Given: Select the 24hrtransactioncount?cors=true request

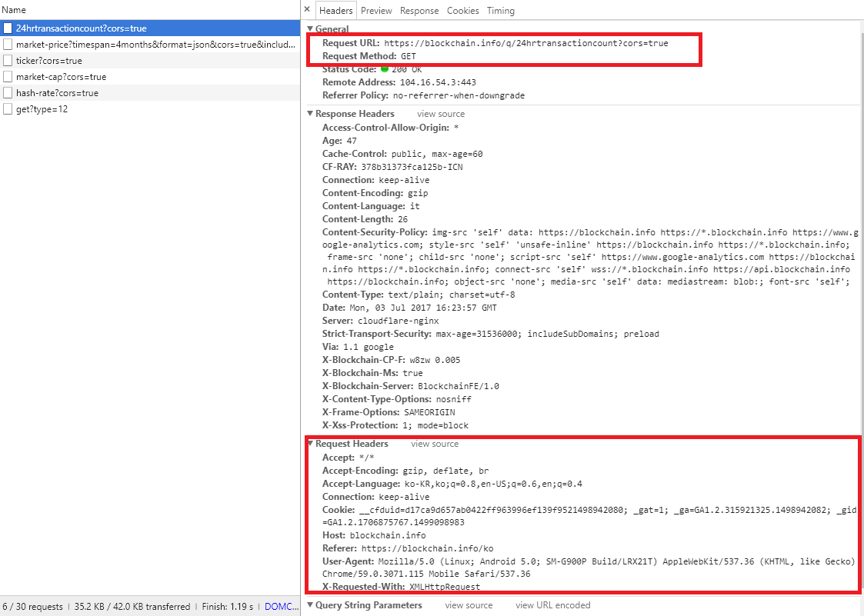Looking at the screenshot, I should click(x=150, y=28).
